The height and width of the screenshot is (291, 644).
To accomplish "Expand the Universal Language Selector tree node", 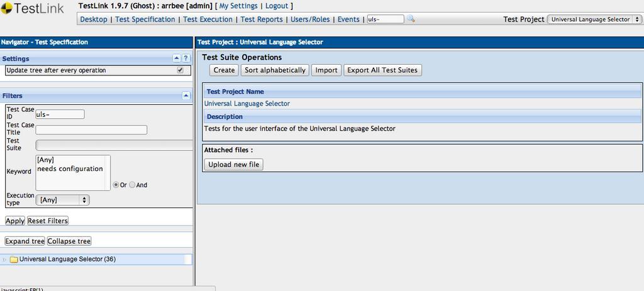I will 4,260.
